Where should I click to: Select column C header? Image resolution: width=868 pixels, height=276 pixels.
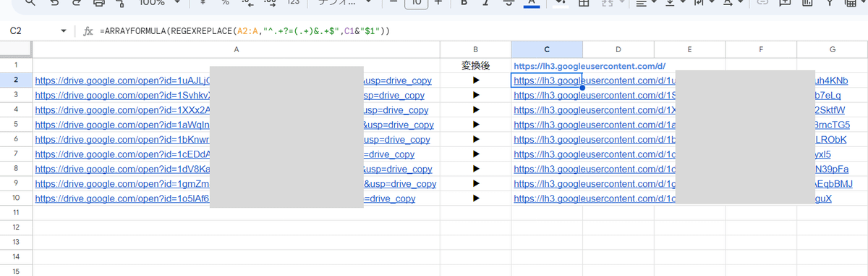547,49
